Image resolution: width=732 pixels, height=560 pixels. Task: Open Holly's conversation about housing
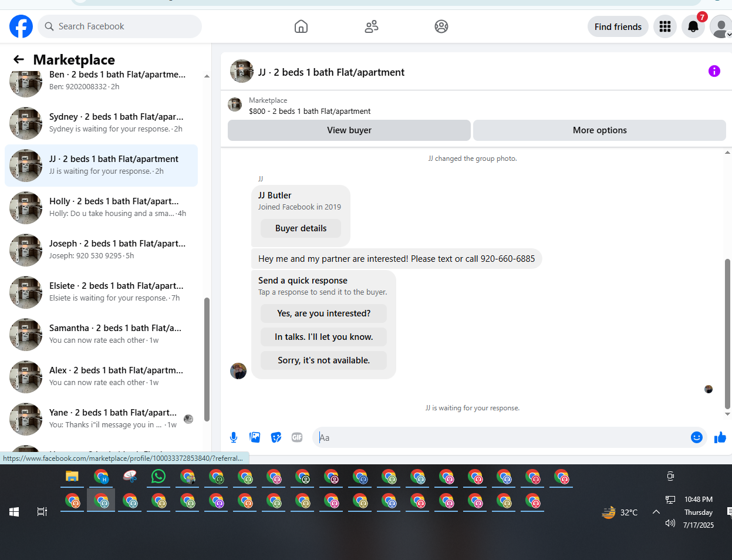point(101,208)
